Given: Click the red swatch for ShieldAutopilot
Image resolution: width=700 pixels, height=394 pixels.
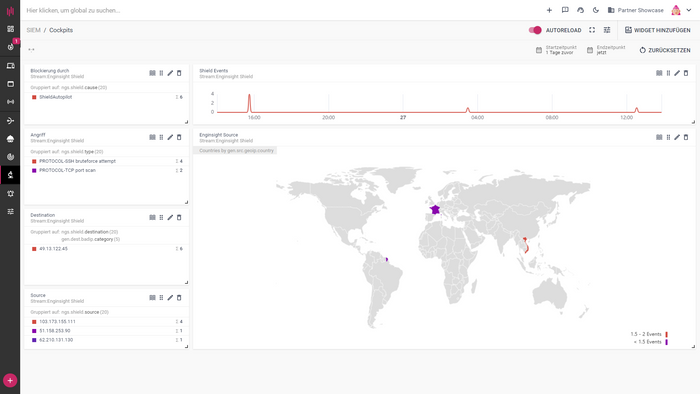Looking at the screenshot, I should tap(34, 97).
